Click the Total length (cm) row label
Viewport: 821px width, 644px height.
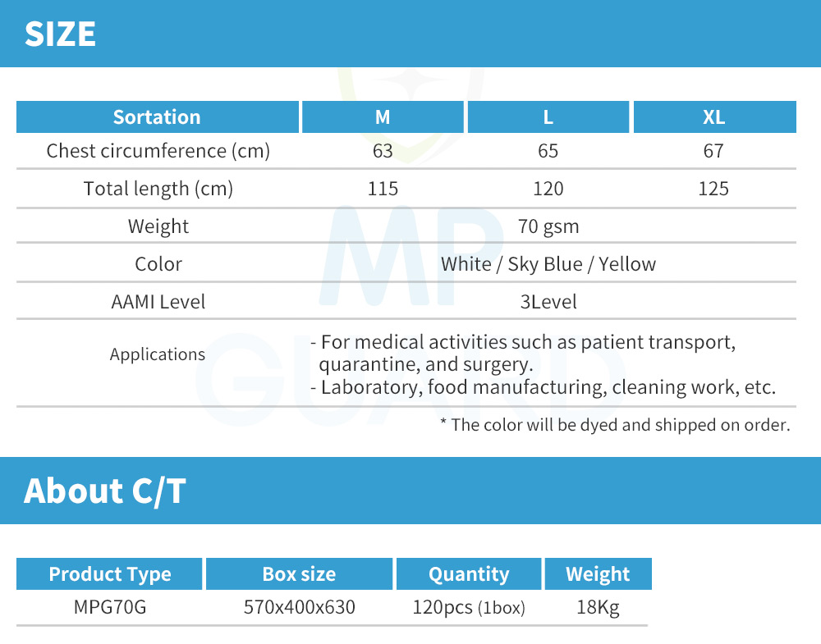point(158,189)
